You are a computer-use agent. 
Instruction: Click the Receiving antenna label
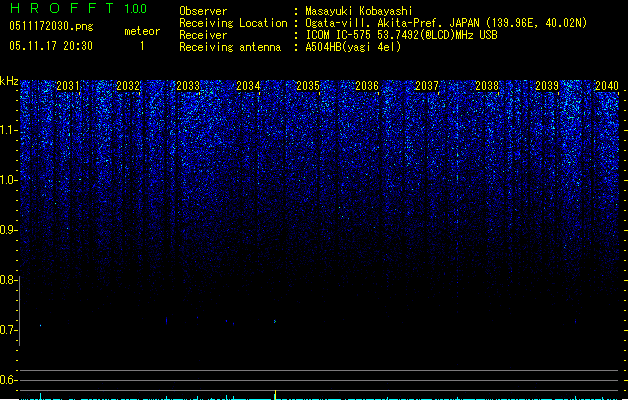[230, 47]
